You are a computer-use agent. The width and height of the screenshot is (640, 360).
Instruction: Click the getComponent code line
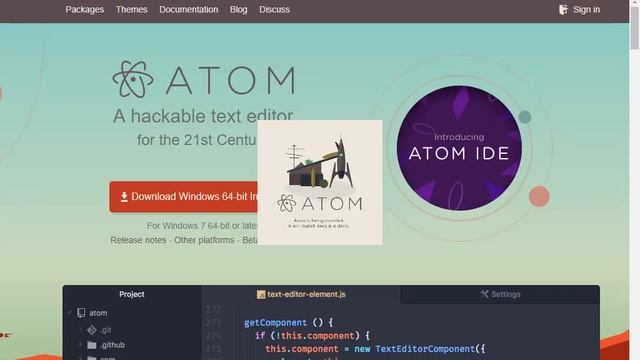[x=289, y=323]
